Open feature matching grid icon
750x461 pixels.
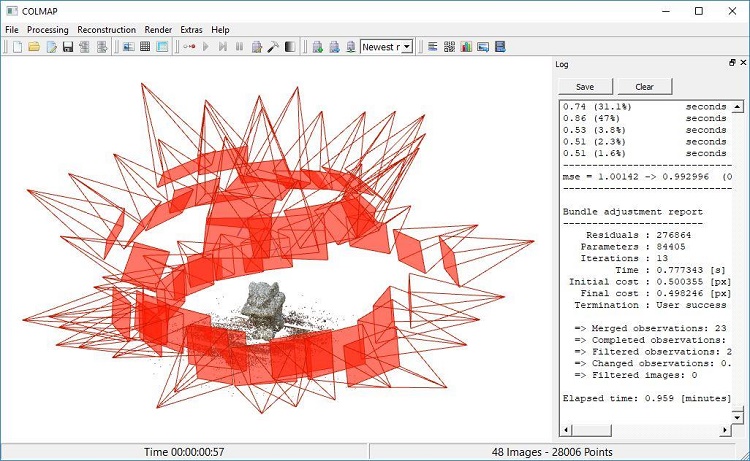point(145,47)
